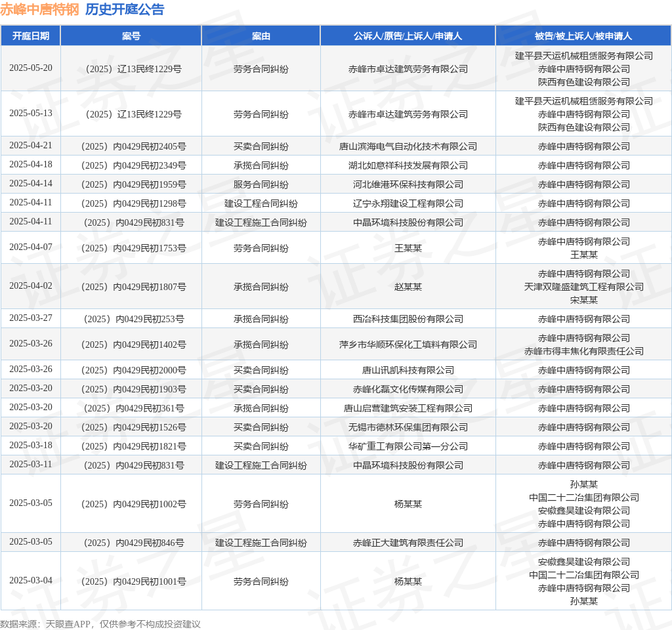Click case number (2025)内0429民初1807号

point(134,287)
